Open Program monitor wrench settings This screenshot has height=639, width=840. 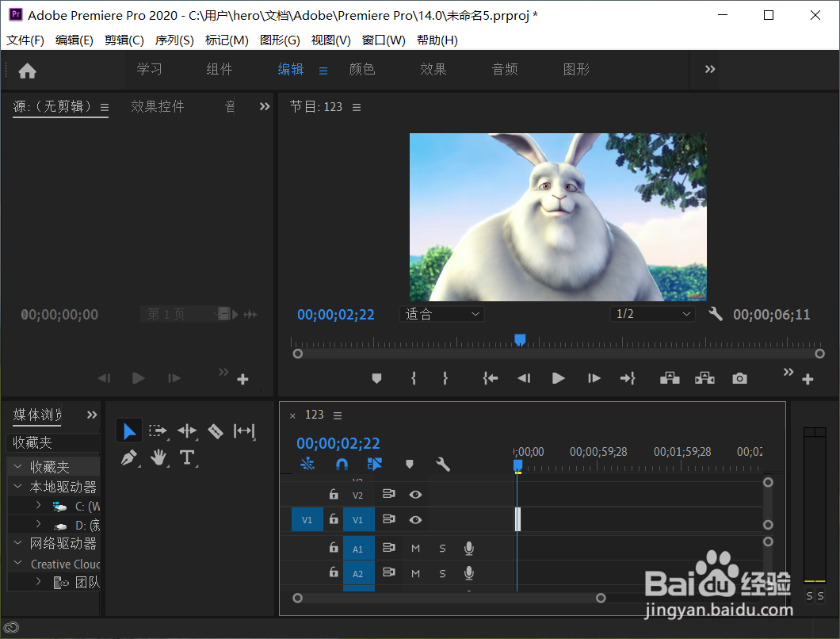tap(716, 314)
